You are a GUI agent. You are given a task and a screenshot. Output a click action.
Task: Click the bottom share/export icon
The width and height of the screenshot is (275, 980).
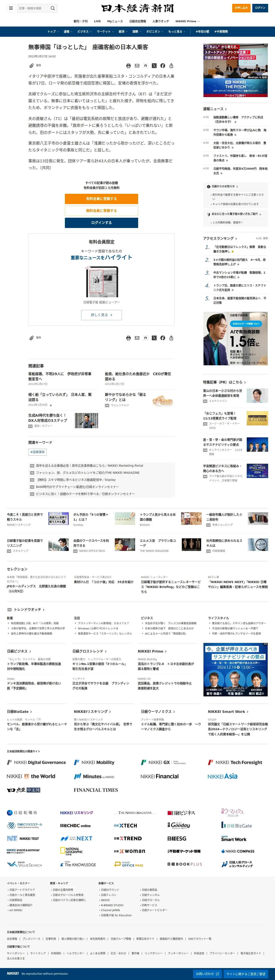pyautogui.click(x=171, y=338)
